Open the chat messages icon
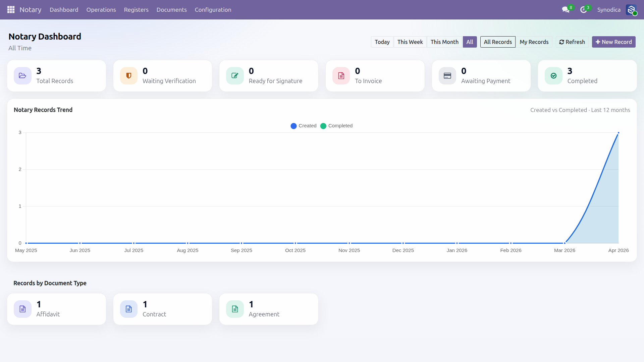 pyautogui.click(x=566, y=10)
